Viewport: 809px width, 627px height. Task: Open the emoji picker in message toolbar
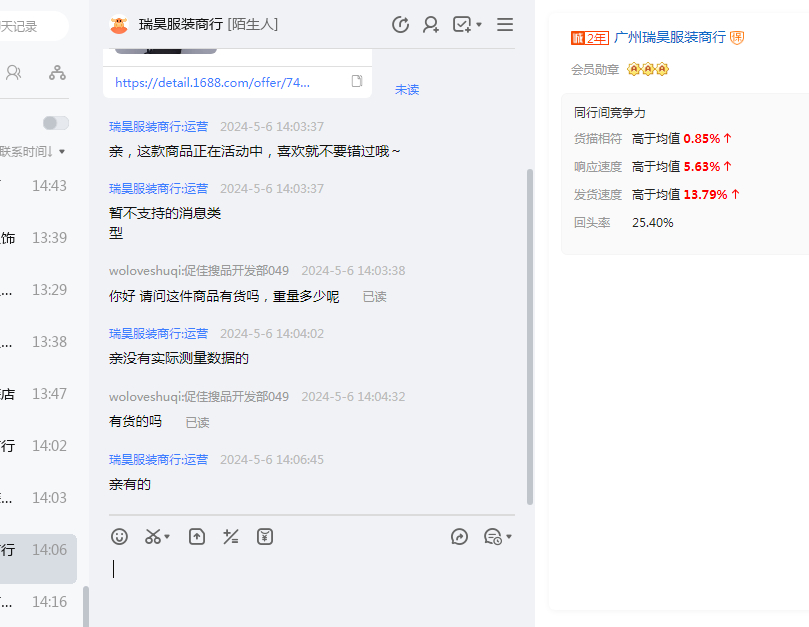(x=120, y=537)
